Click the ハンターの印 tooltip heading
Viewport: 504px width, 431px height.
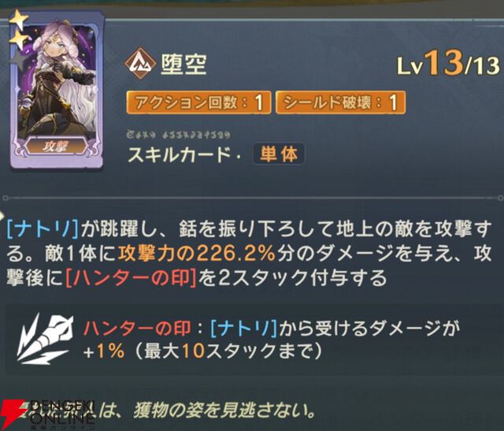(x=138, y=329)
